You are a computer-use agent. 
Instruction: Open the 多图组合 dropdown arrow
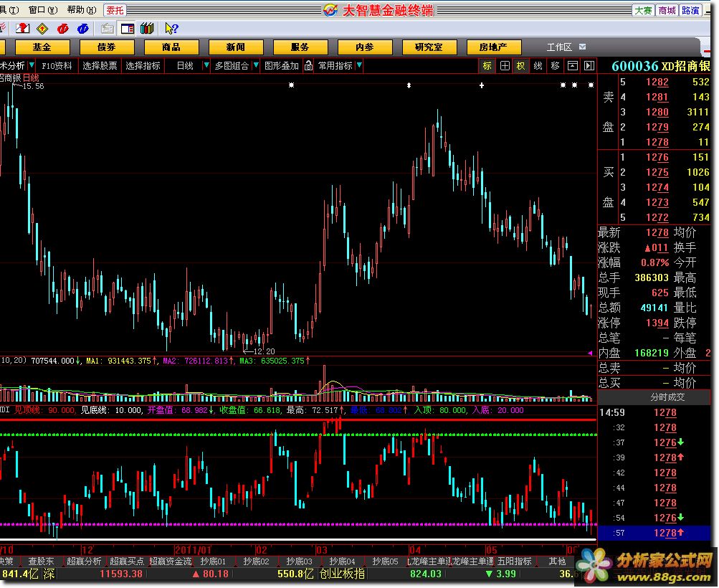pyautogui.click(x=256, y=65)
